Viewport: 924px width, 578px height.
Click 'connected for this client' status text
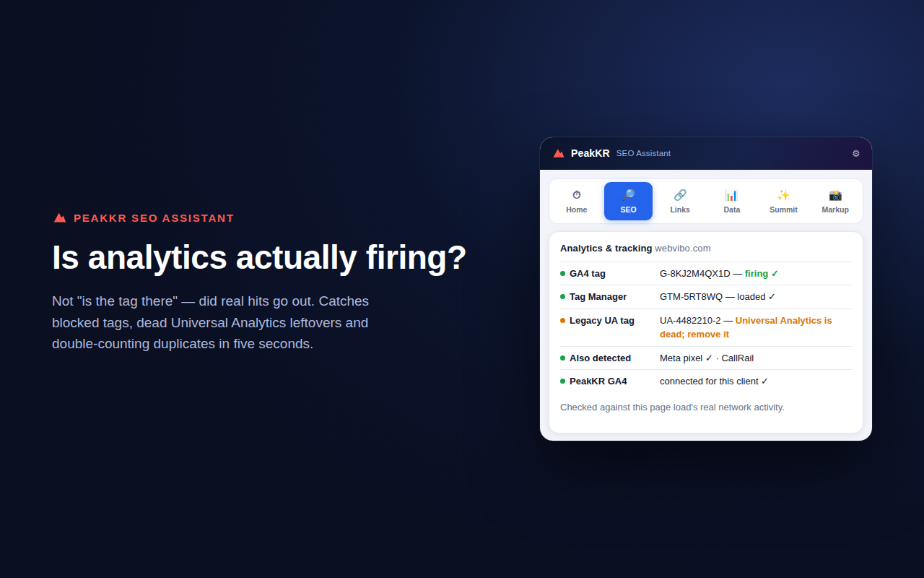coord(714,381)
